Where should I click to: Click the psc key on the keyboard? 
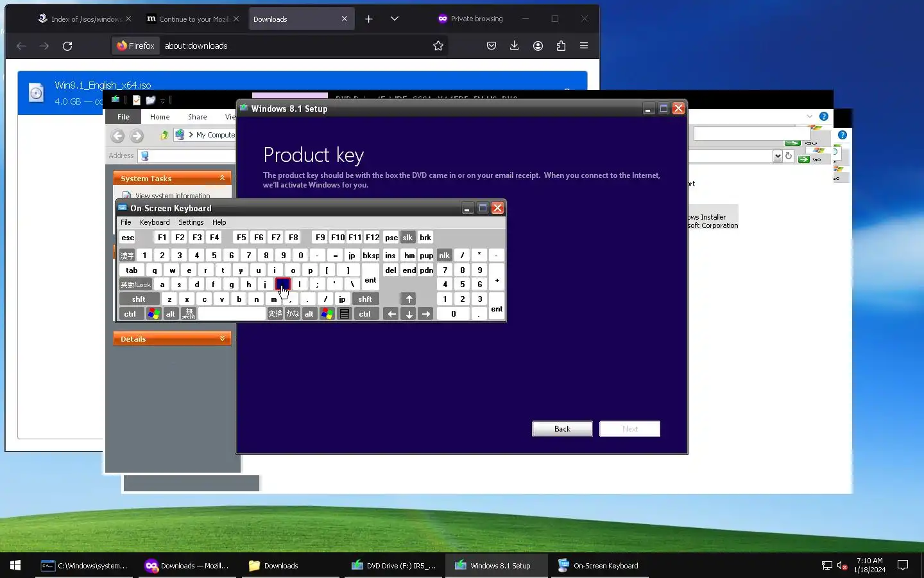pyautogui.click(x=391, y=238)
